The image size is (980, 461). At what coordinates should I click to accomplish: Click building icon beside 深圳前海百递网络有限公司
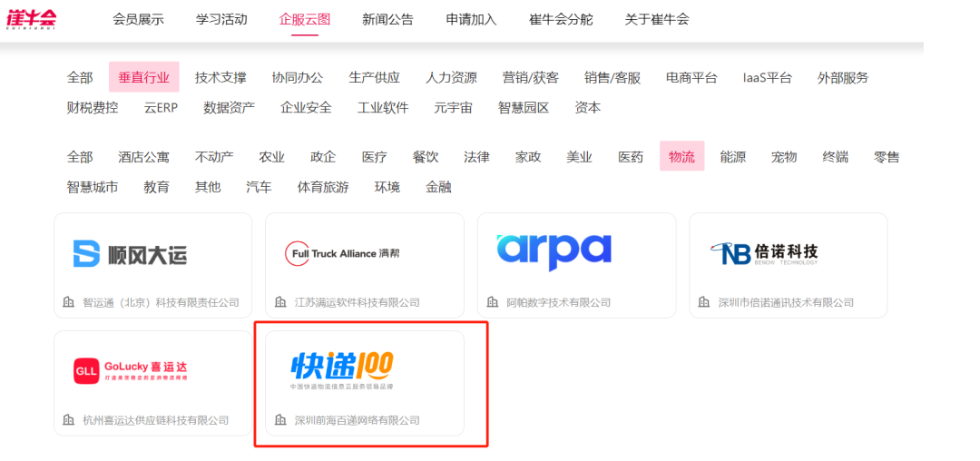click(x=280, y=420)
